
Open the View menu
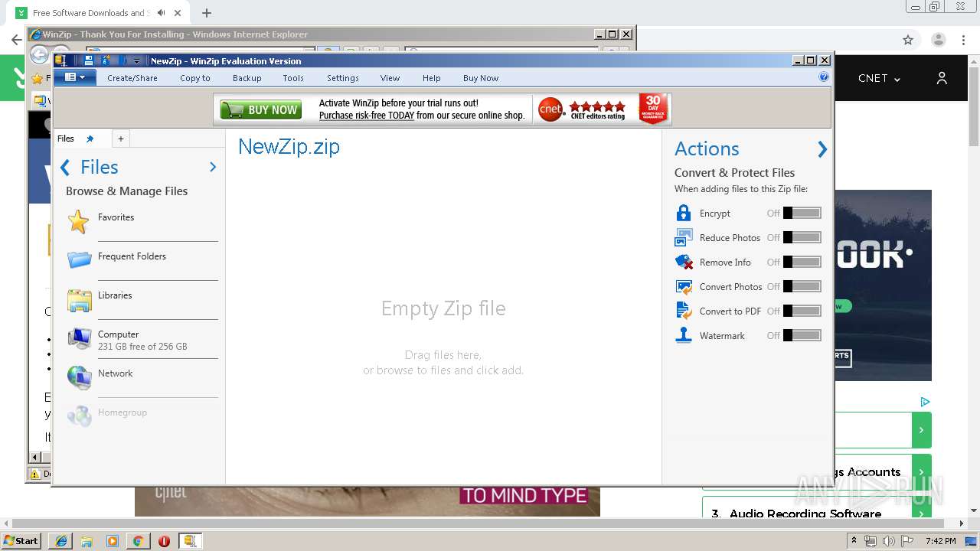(x=390, y=78)
